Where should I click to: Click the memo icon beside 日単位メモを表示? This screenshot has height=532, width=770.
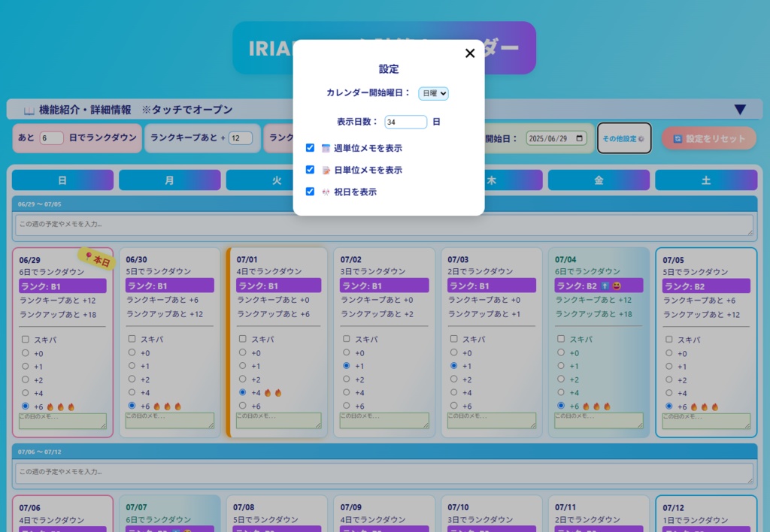click(326, 170)
